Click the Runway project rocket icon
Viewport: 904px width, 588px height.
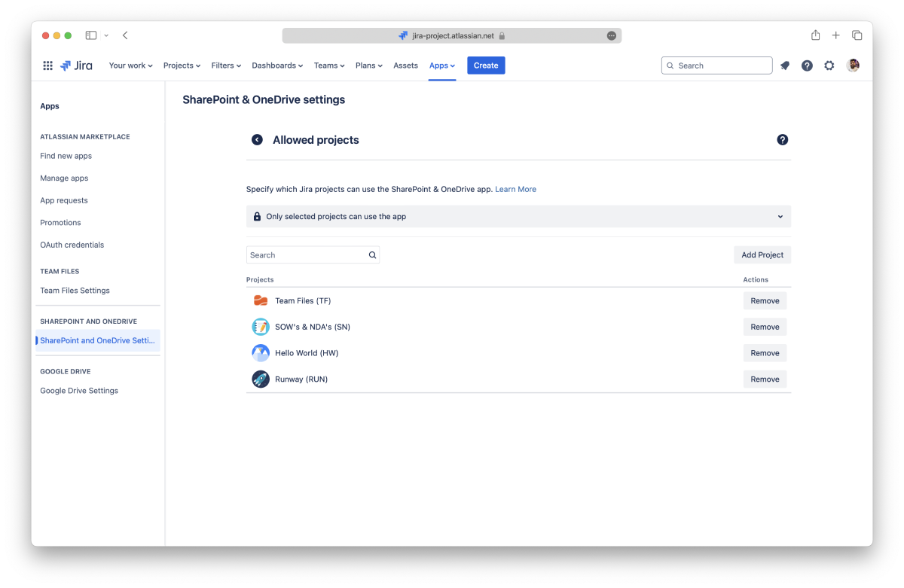(261, 379)
